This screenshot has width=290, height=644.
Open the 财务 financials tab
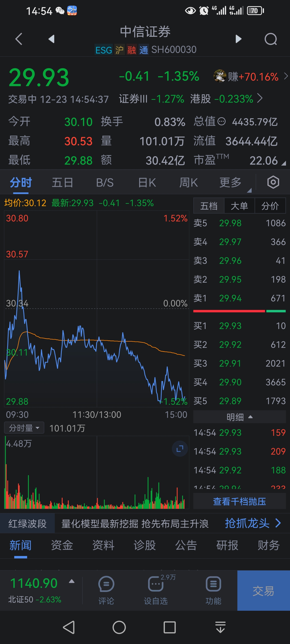[269, 546]
